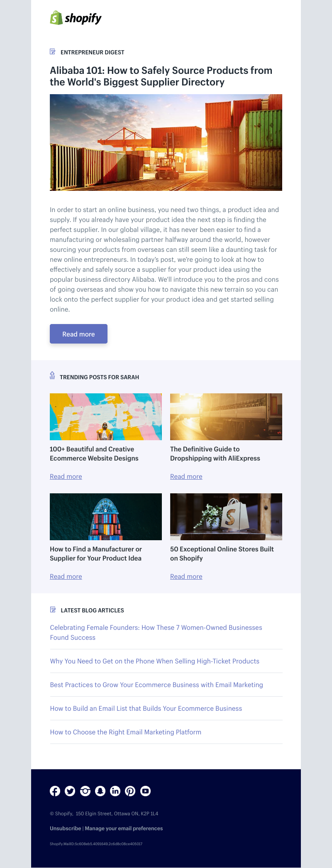Read more under Find a Manufacturer post

(x=66, y=576)
